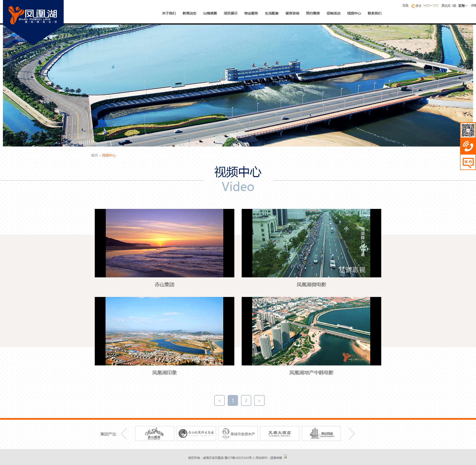Open the 关于我们 menu item
The width and height of the screenshot is (476, 465).
tap(169, 13)
